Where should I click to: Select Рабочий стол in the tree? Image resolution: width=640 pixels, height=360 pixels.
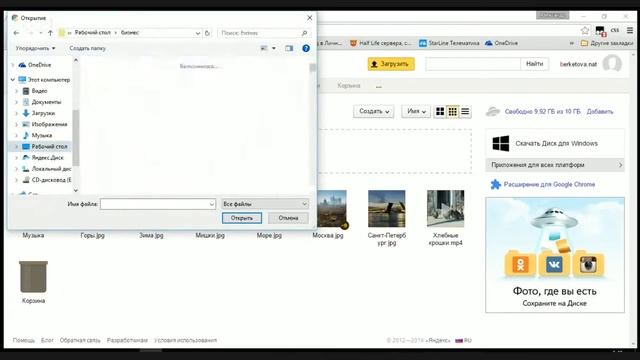click(x=49, y=147)
